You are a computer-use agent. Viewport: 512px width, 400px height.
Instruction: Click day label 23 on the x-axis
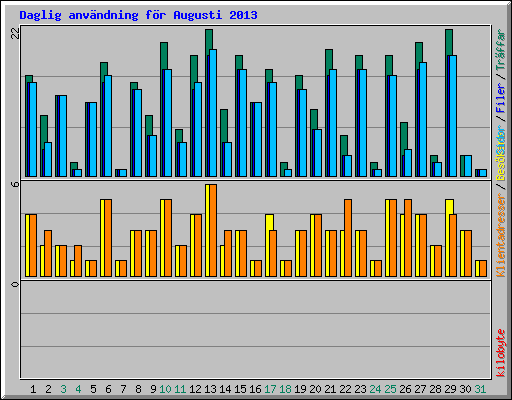point(360,389)
